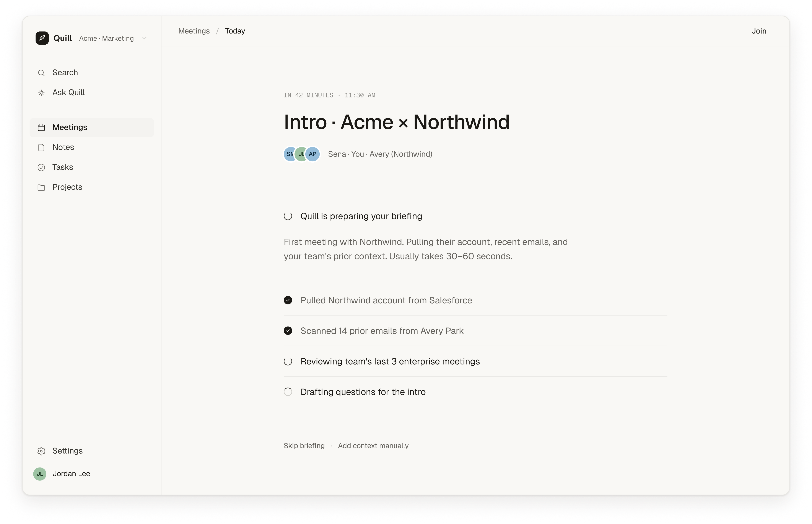Click attendee names Sena · You · Avery

tap(380, 154)
